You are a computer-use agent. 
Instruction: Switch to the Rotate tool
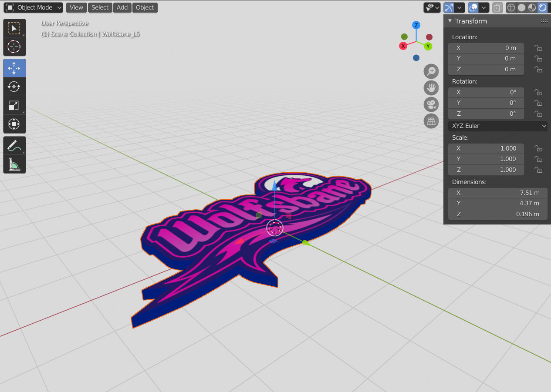pos(14,87)
